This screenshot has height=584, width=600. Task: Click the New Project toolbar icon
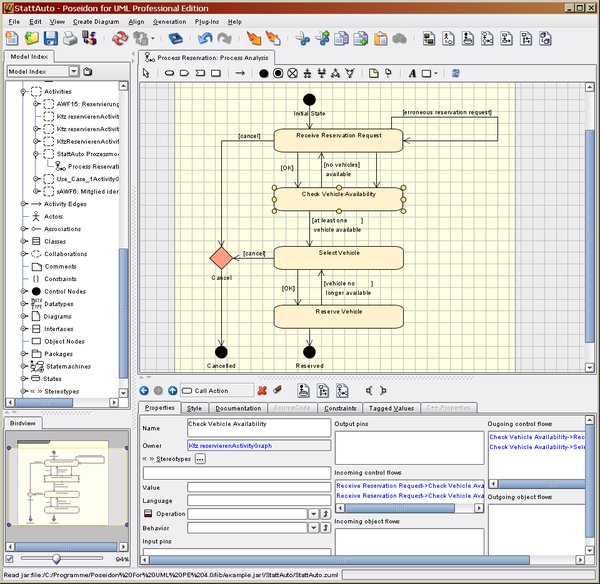[12, 38]
